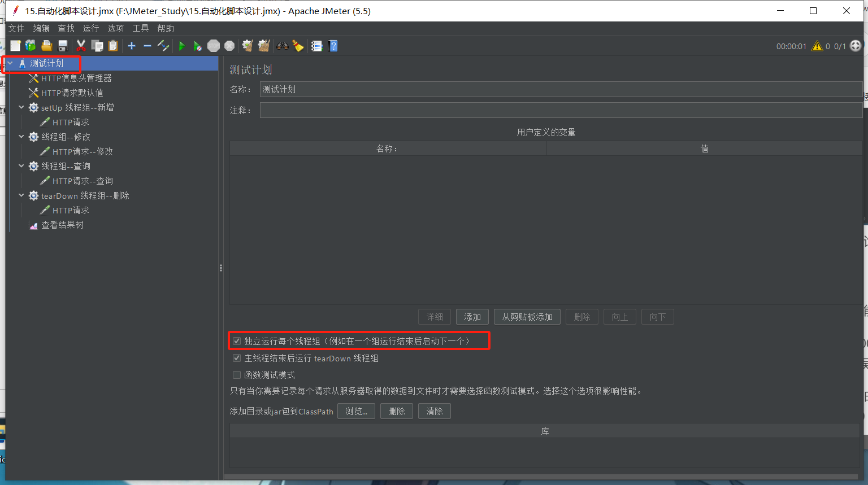Click Start no pauses icon

[x=197, y=46]
